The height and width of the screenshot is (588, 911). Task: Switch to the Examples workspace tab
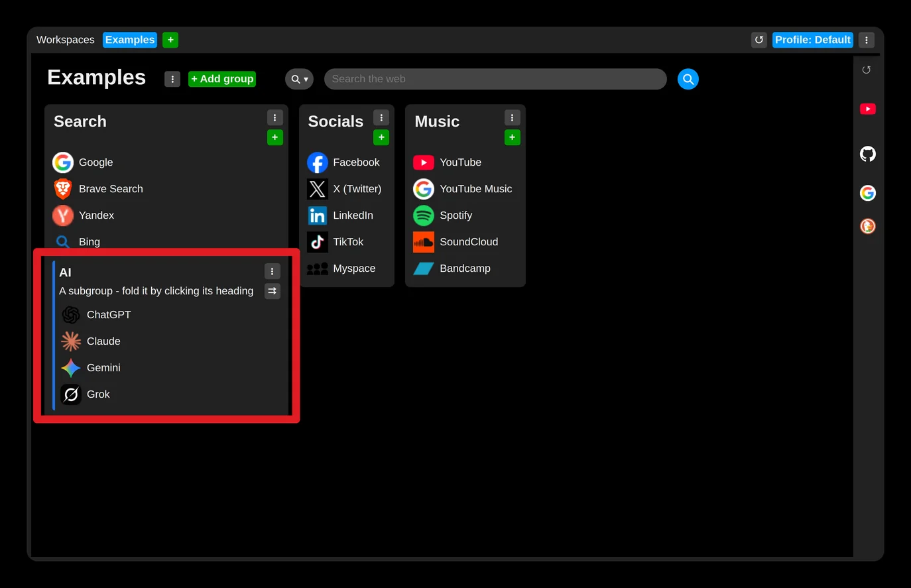[x=130, y=40]
